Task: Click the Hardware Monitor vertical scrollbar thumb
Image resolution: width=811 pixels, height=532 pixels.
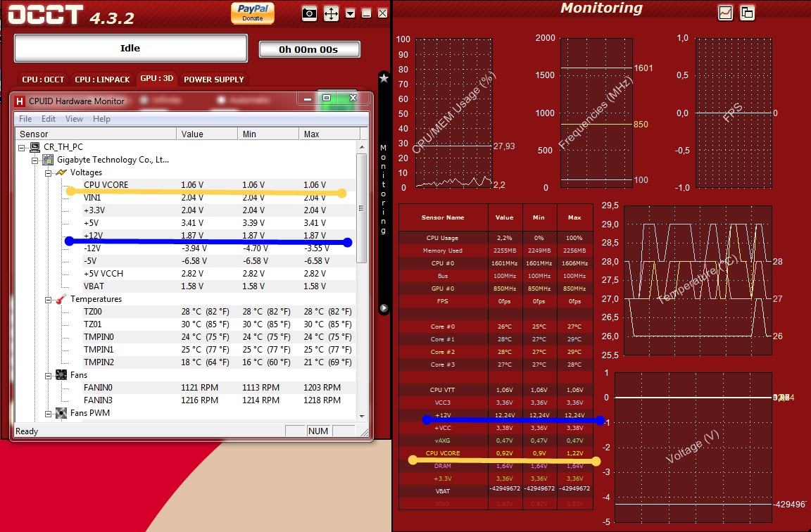Action: coord(362,208)
